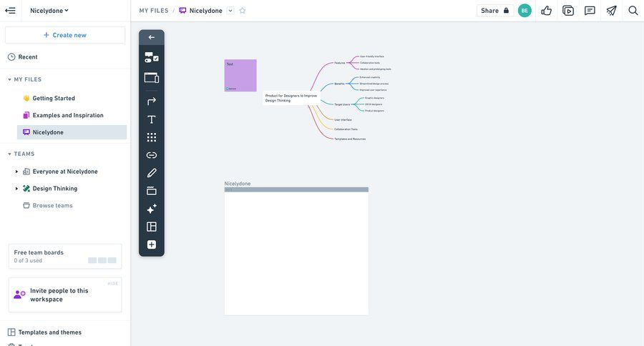Image resolution: width=644 pixels, height=346 pixels.
Task: Select Nicelydone file in sidebar
Action: 72,132
